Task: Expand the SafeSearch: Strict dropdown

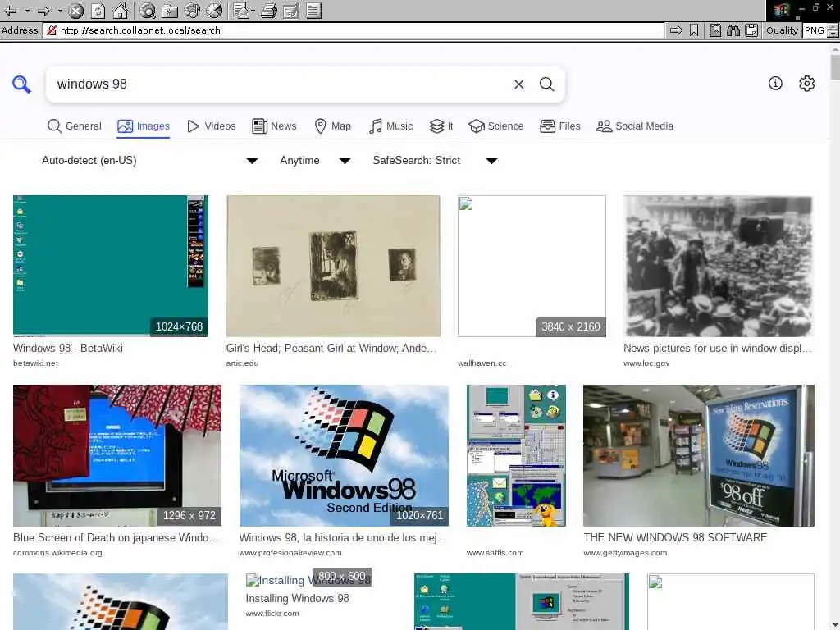Action: click(435, 160)
